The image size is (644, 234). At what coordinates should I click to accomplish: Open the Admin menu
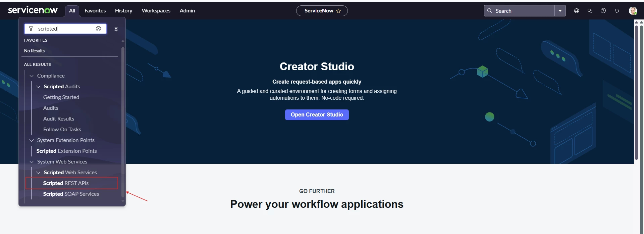tap(187, 11)
